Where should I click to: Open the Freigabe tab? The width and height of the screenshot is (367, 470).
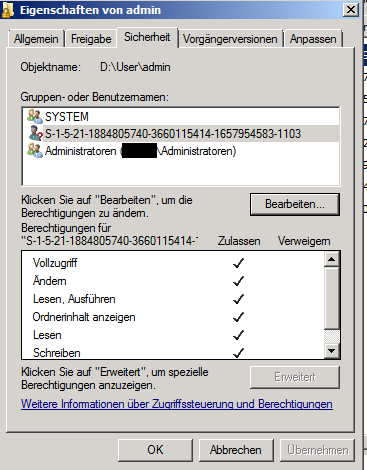pos(91,39)
